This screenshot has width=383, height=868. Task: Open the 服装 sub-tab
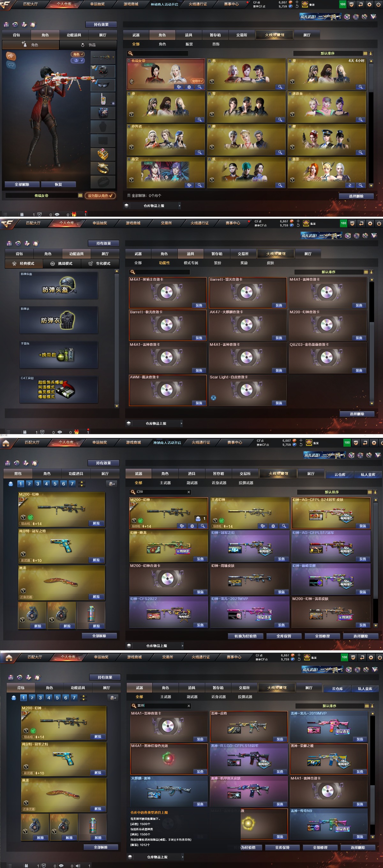point(189,44)
